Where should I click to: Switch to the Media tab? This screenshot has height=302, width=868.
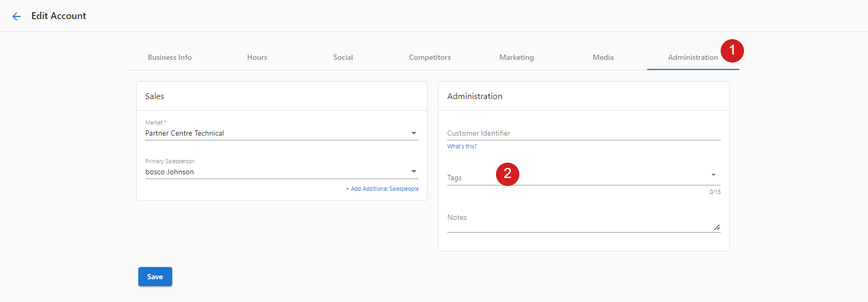pos(603,57)
